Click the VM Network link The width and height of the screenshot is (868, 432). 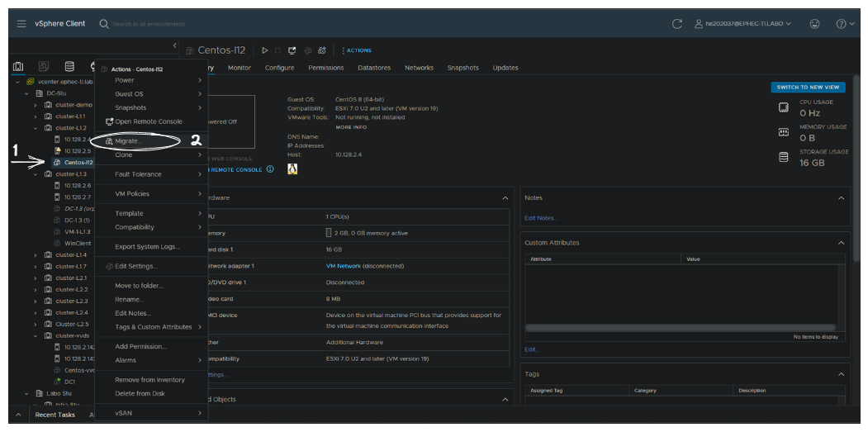344,267
